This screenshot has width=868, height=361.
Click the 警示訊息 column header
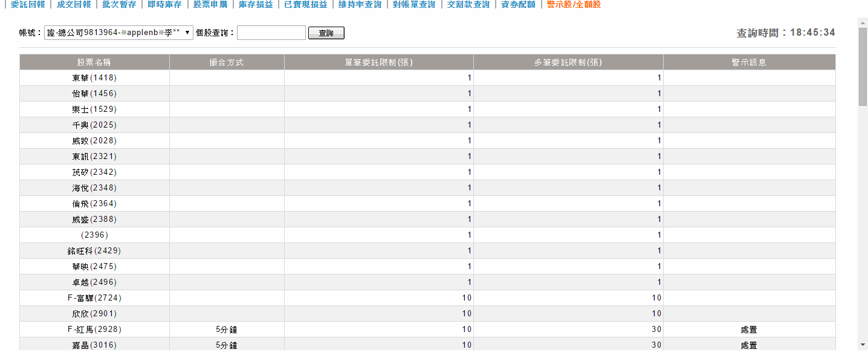[x=749, y=62]
